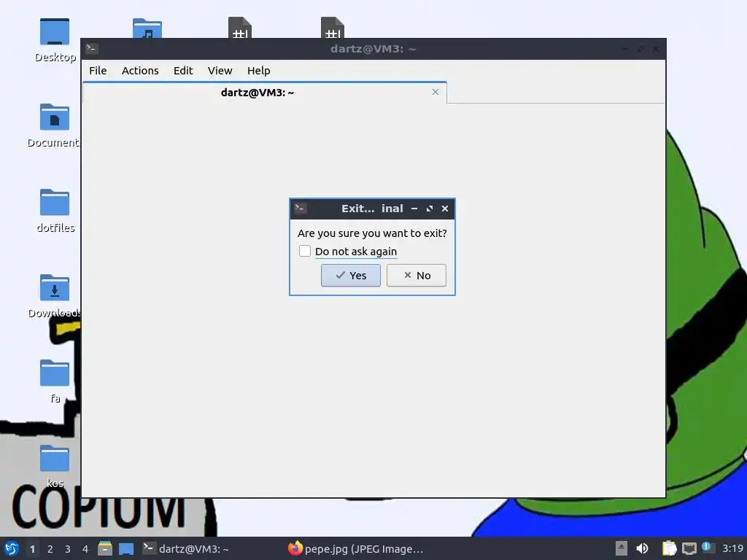
Task: Open the clipboard manager tray icon
Action: coord(670,548)
